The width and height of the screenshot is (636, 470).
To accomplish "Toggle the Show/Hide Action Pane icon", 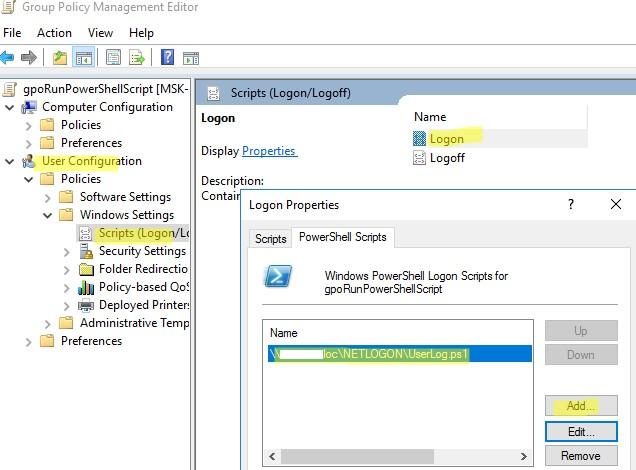I will point(191,58).
